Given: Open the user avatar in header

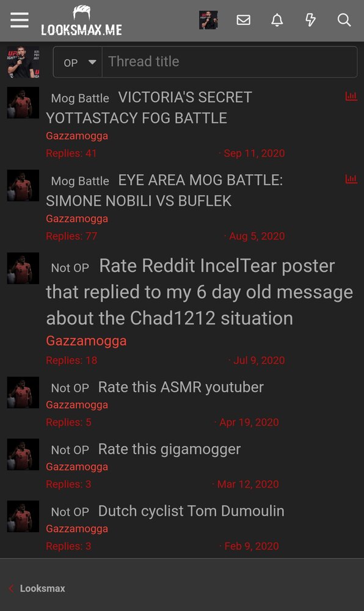Looking at the screenshot, I should coord(208,20).
